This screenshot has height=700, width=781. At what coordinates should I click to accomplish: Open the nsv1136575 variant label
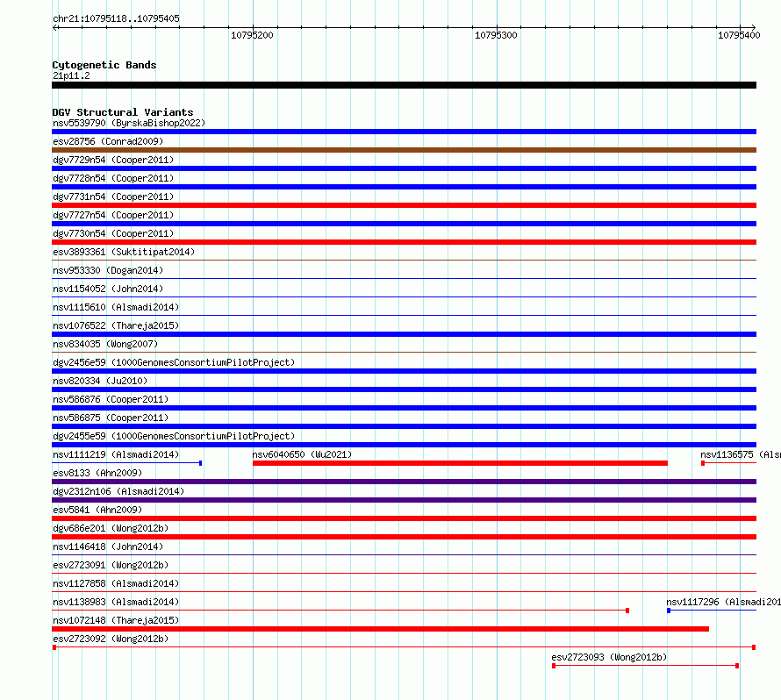coord(740,454)
